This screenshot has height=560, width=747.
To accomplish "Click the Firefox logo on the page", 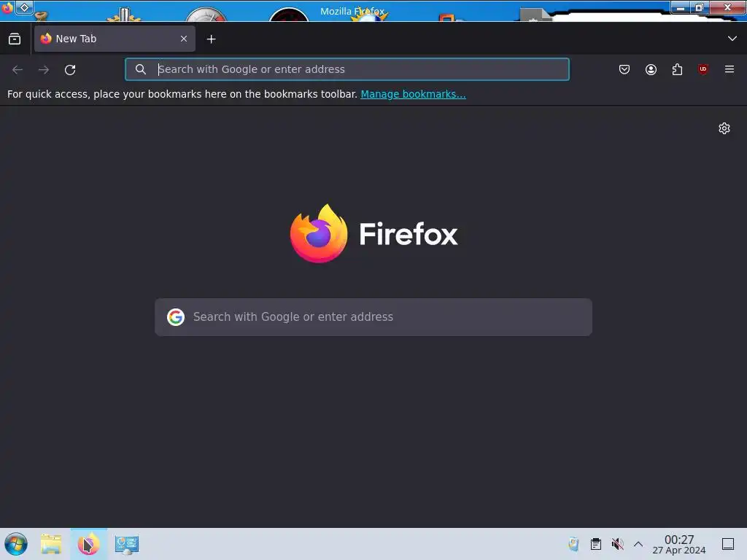I will coord(374,233).
